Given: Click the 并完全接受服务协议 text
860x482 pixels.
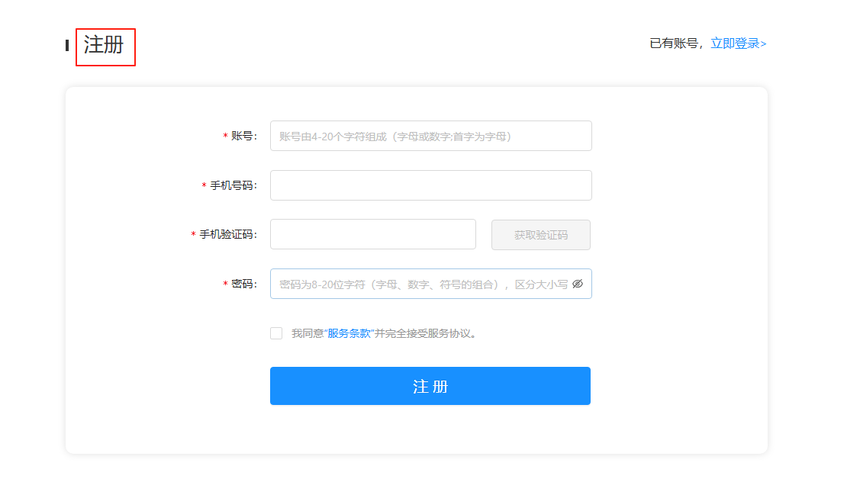Looking at the screenshot, I should (x=425, y=333).
